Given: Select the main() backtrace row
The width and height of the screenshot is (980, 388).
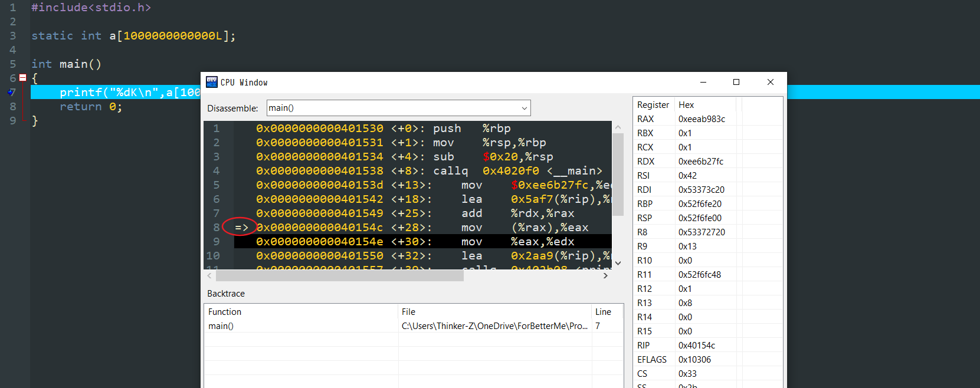Looking at the screenshot, I should (x=414, y=326).
